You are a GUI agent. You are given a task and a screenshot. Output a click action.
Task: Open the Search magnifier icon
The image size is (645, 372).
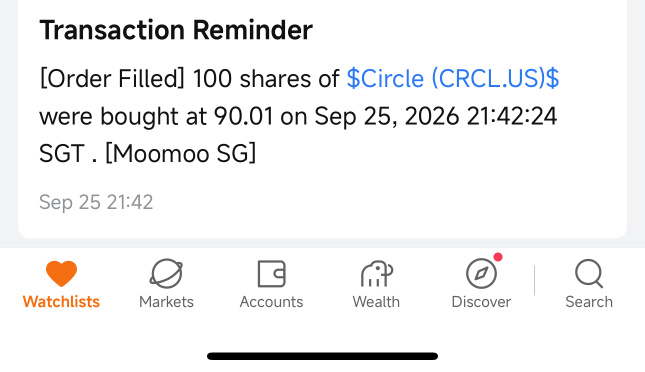(589, 274)
